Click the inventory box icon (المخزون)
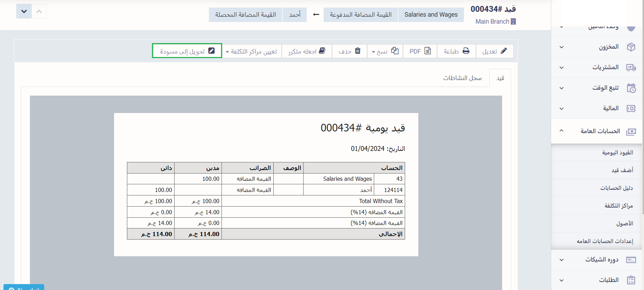The image size is (644, 290). (x=631, y=47)
